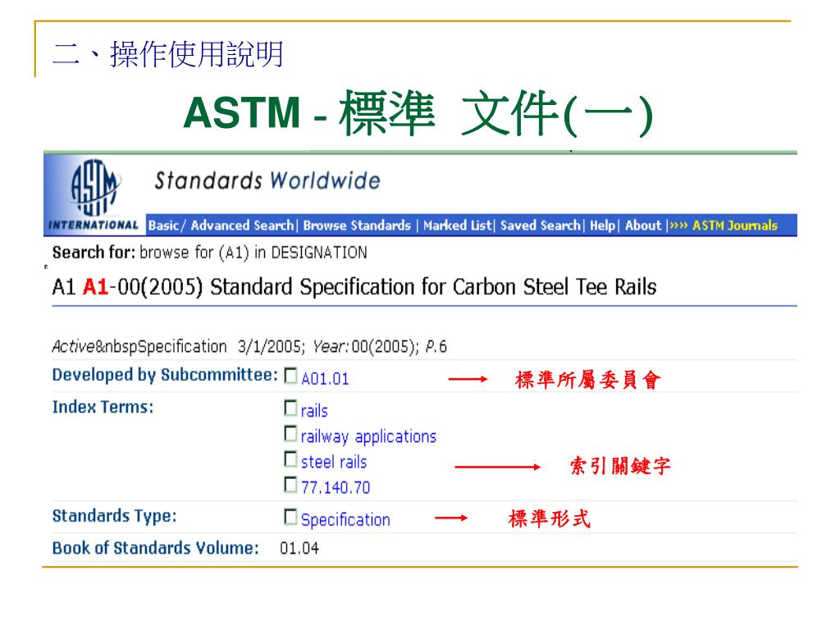This screenshot has width=840, height=630.
Task: Click the 'Year: 00(2005)' text
Action: [x=366, y=347]
